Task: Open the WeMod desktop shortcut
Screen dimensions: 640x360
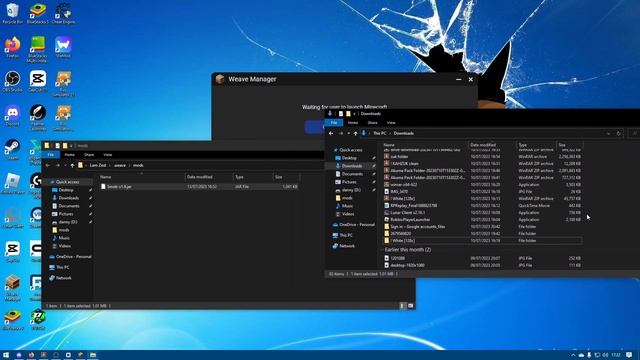Action: (63, 47)
